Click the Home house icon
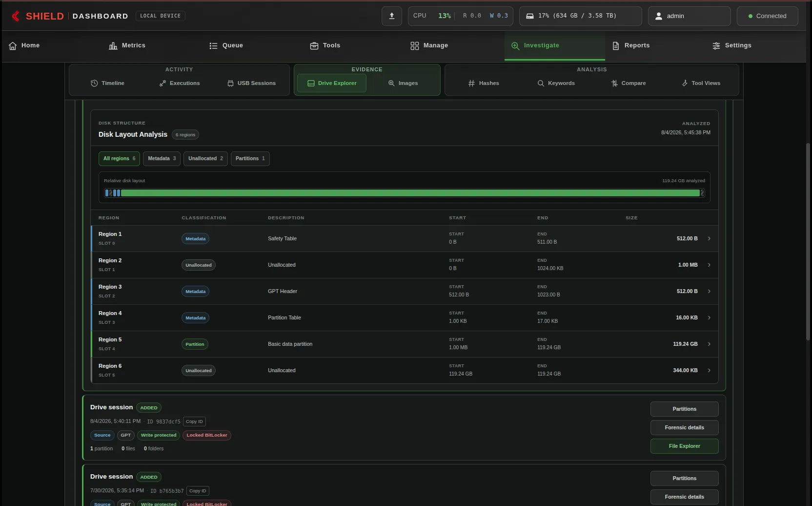812x506 pixels. click(13, 45)
